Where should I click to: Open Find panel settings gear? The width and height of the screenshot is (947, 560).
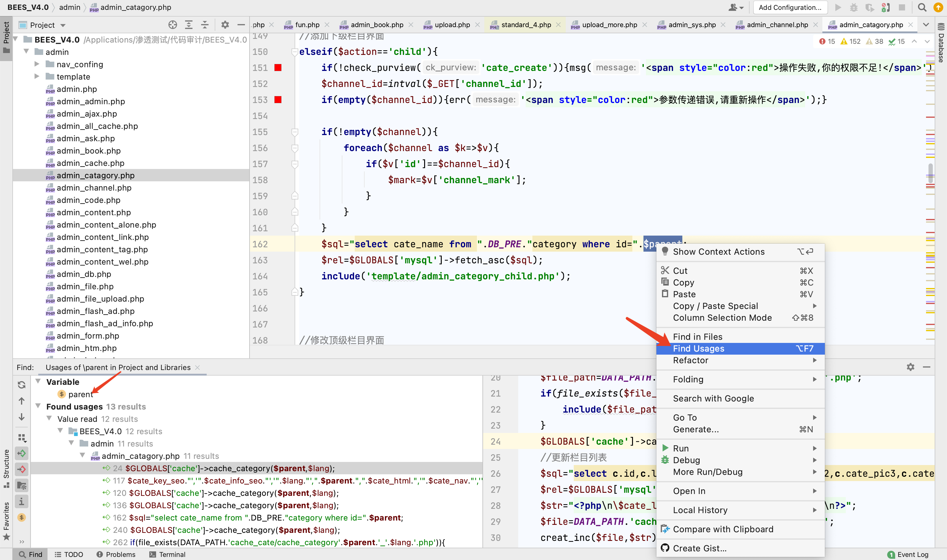click(x=910, y=367)
